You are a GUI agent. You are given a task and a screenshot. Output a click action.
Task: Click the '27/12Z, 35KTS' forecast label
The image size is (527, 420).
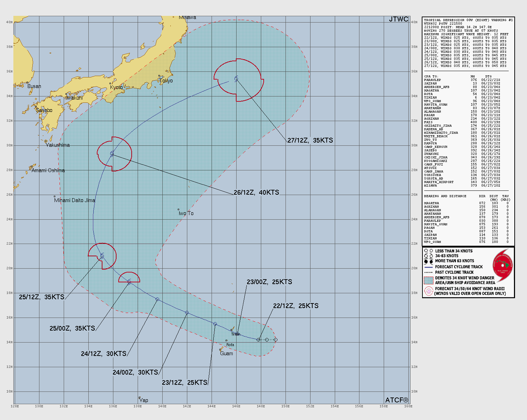310,140
